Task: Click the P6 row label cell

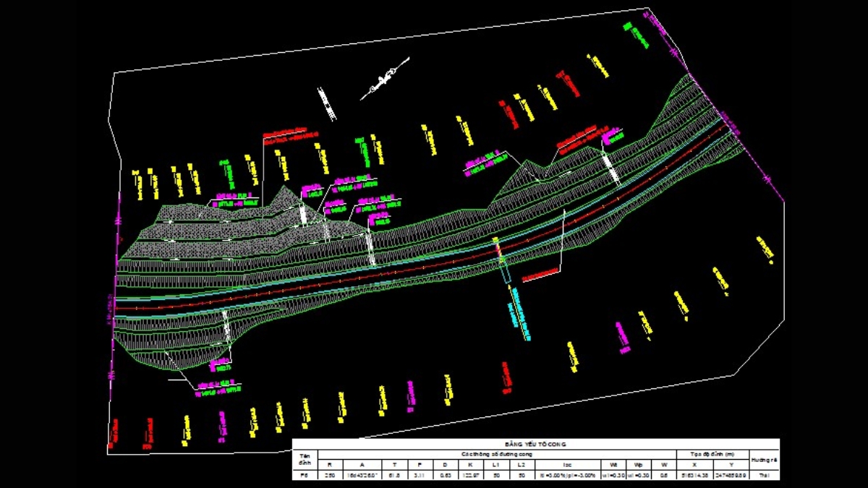Action: pyautogui.click(x=305, y=475)
